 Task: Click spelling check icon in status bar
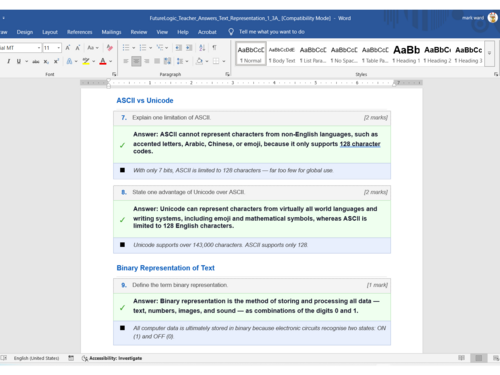(4, 358)
